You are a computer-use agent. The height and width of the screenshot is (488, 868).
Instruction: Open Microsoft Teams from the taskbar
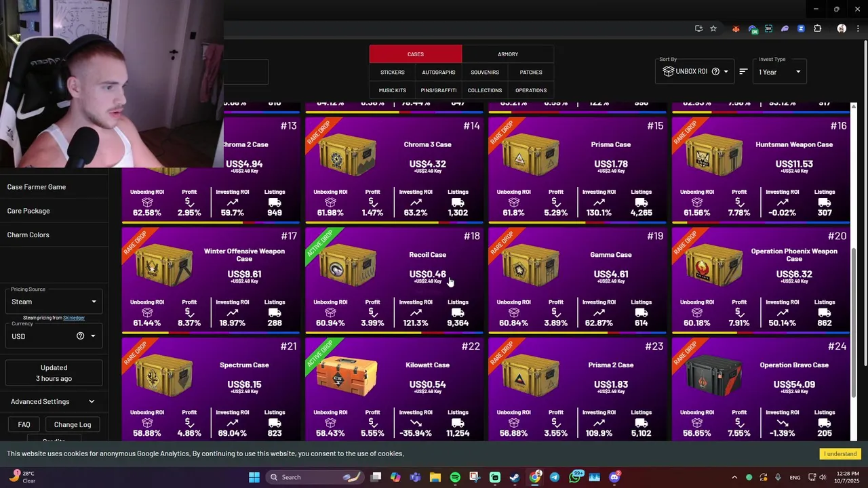tap(415, 477)
